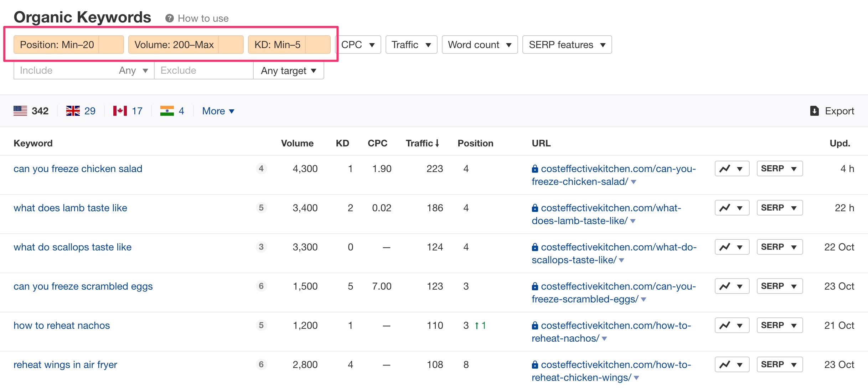Open SERP dropdown for scallops row
The width and height of the screenshot is (868, 389).
(x=780, y=247)
